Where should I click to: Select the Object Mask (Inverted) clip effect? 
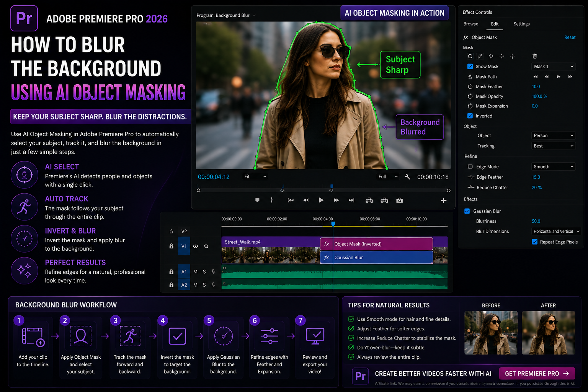coord(376,244)
